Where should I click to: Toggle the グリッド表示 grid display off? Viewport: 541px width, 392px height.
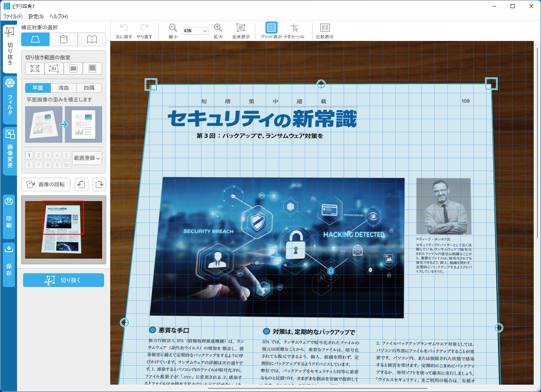pyautogui.click(x=271, y=28)
